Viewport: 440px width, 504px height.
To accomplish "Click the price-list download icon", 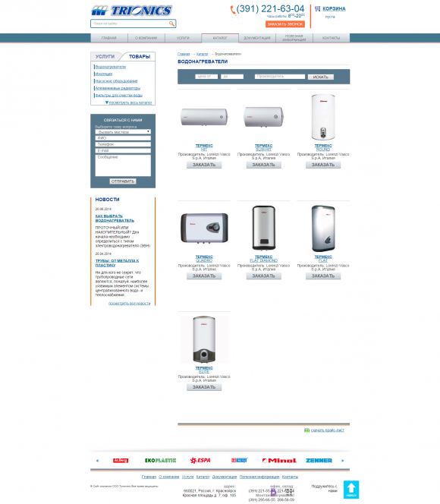I will tap(306, 430).
